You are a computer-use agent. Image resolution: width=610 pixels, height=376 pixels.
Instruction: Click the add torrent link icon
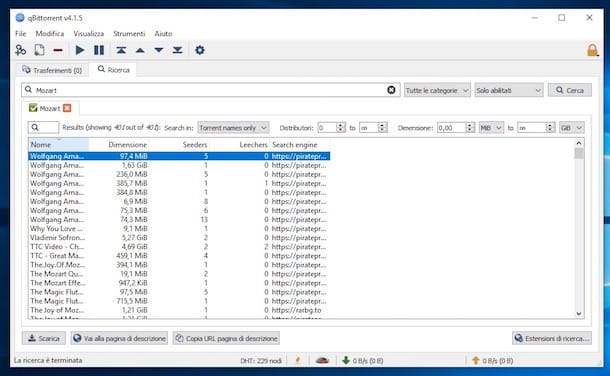coord(20,50)
